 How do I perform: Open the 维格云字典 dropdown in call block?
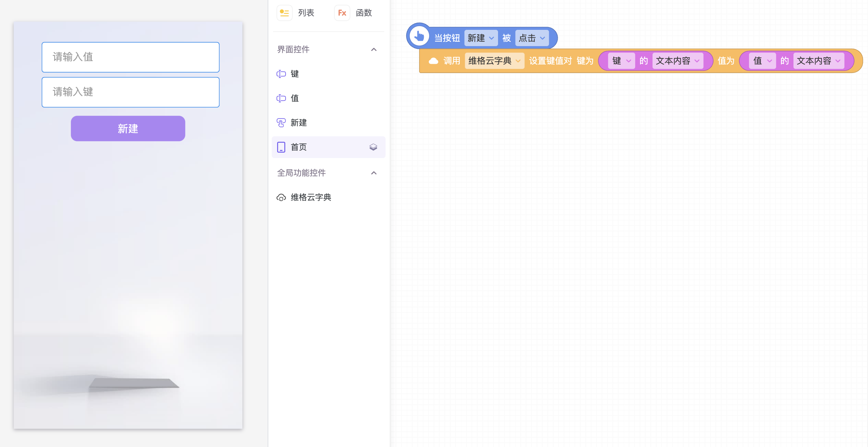[x=494, y=61]
